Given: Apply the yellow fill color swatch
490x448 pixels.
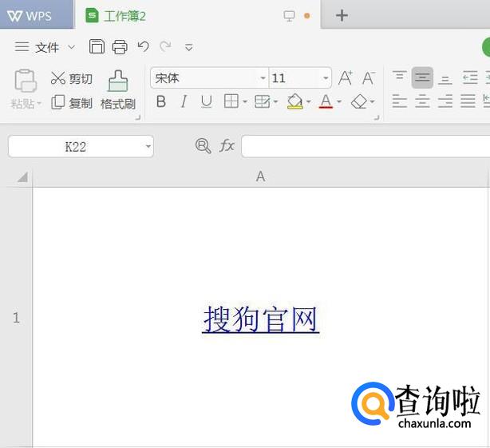Looking at the screenshot, I should coord(294,101).
